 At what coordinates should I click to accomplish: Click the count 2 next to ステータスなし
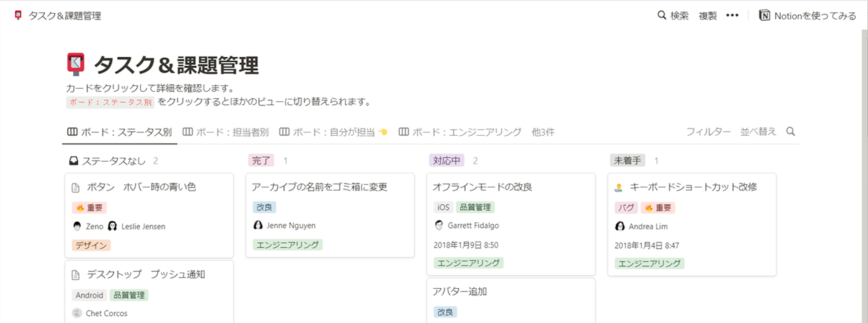(156, 161)
